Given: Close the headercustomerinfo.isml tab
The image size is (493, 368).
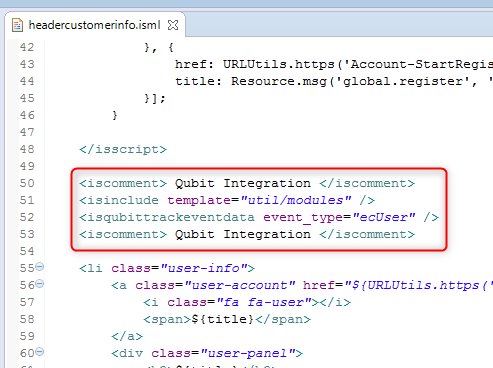Looking at the screenshot, I should (173, 25).
